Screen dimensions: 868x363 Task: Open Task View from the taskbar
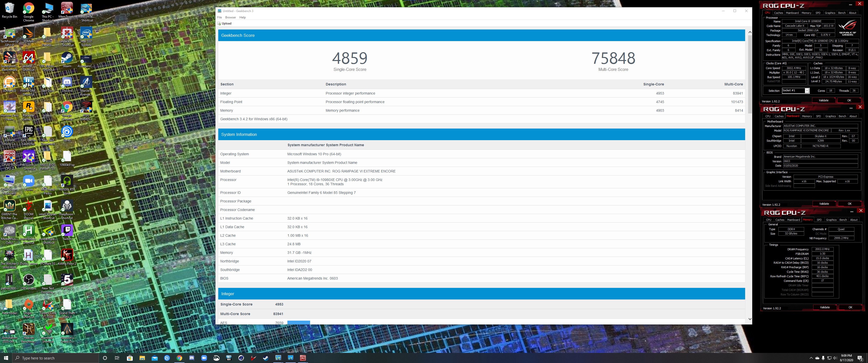tap(117, 358)
